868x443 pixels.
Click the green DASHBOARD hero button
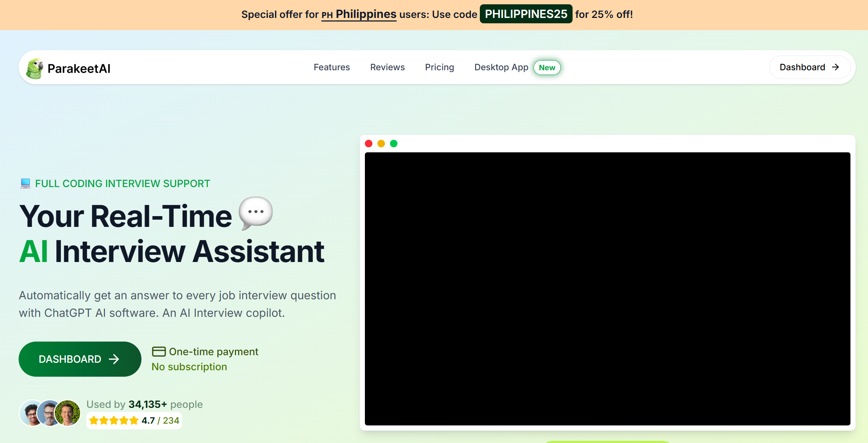(x=80, y=359)
